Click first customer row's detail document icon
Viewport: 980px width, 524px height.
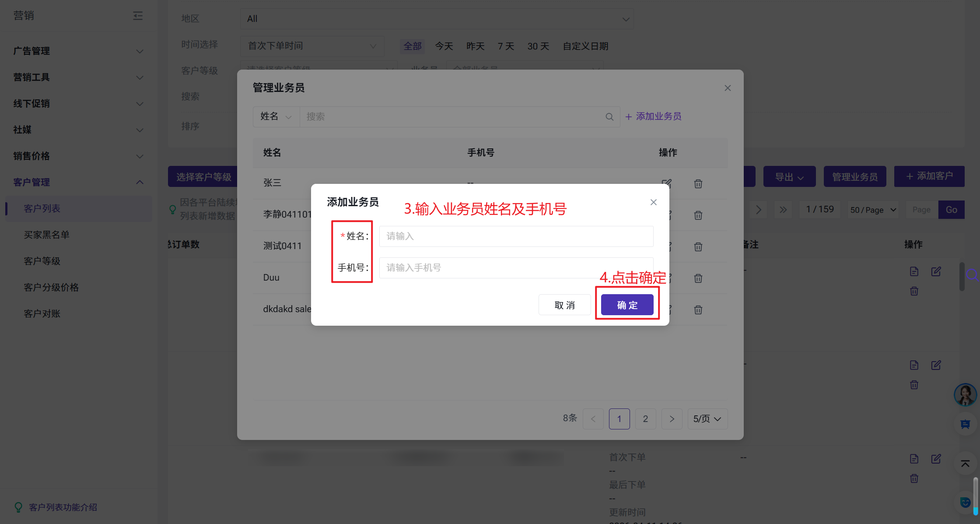pos(914,271)
